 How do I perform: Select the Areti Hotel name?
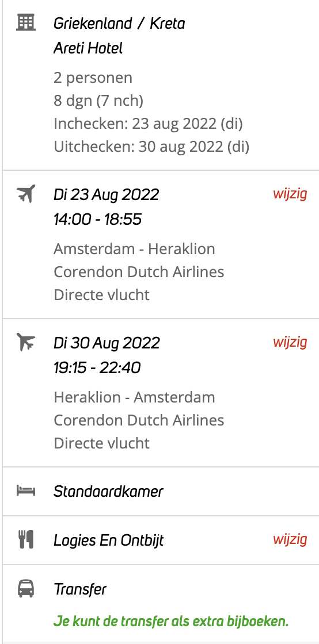tap(88, 48)
